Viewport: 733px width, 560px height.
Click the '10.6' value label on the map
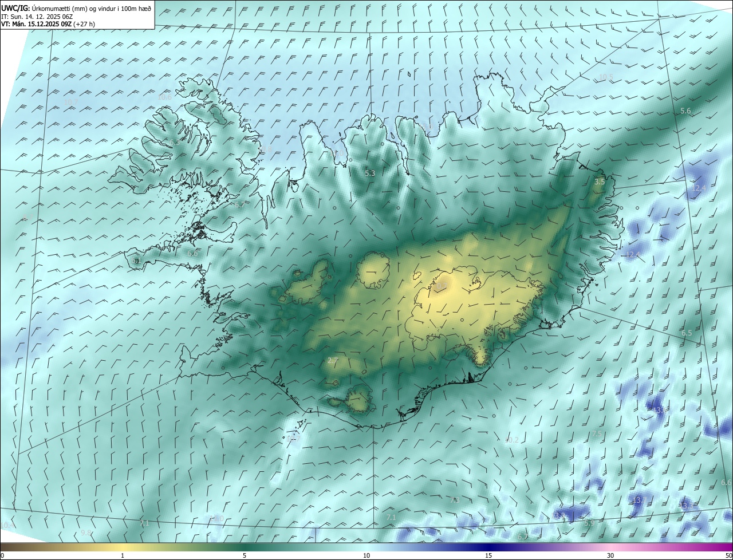coord(164,97)
